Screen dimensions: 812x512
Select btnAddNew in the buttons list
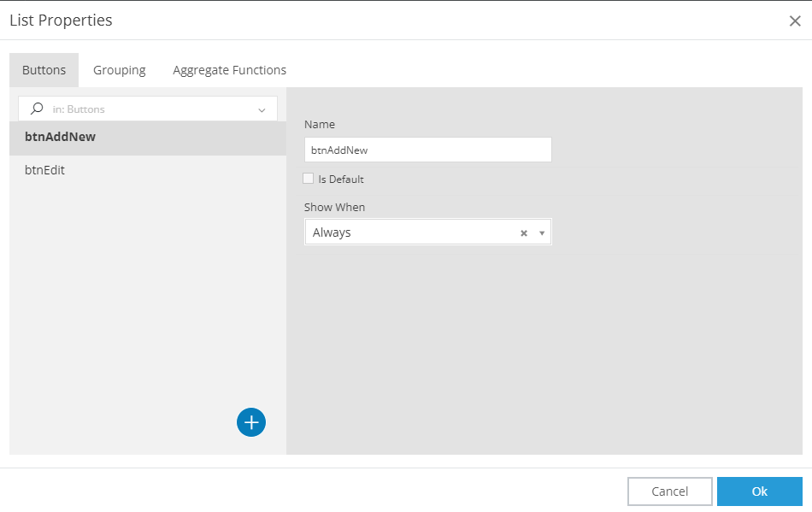click(60, 137)
